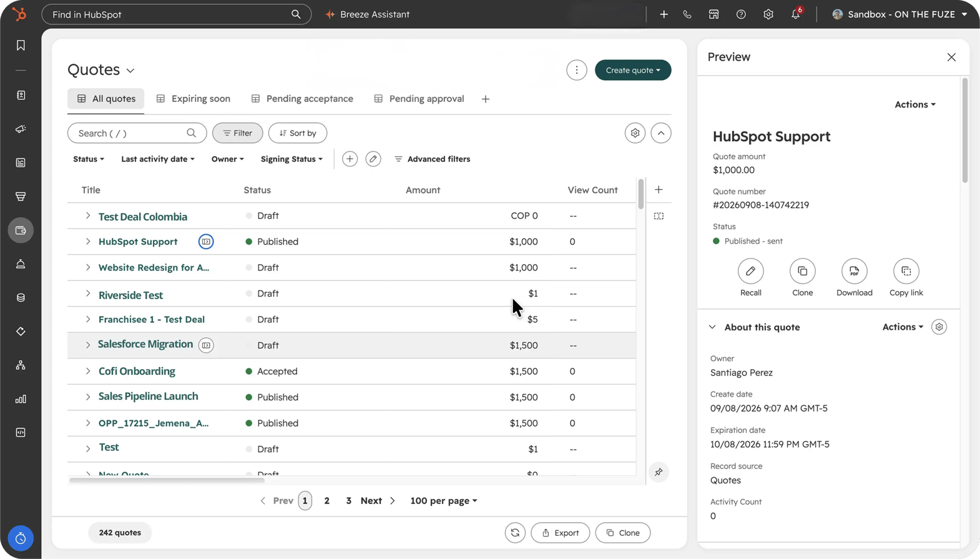Open the Commerce wallet sidebar icon
Screen dimensions: 980x559
tap(21, 230)
